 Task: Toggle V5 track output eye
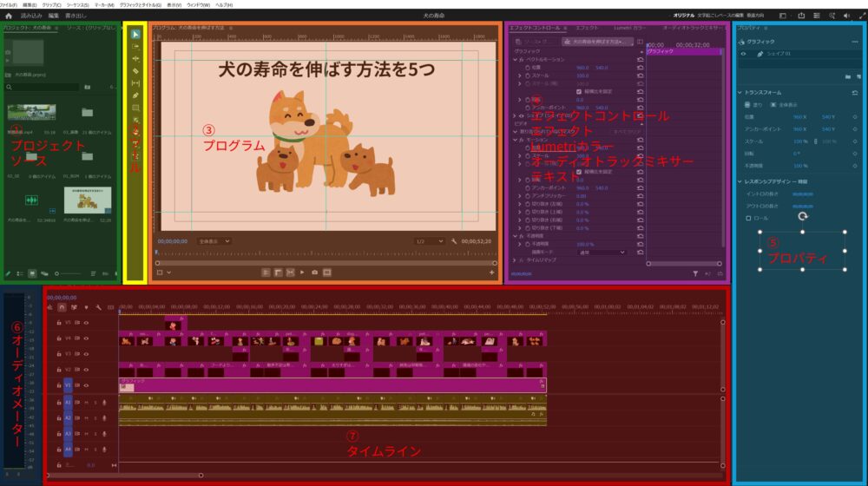[x=86, y=322]
